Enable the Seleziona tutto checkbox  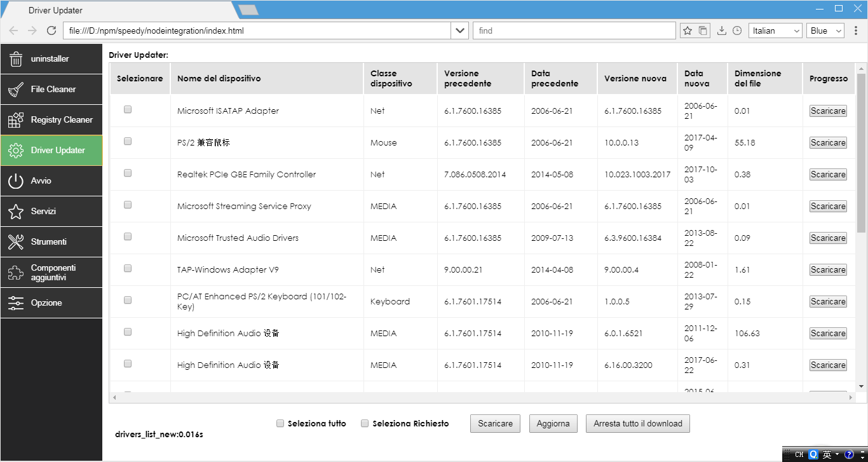pyautogui.click(x=280, y=423)
